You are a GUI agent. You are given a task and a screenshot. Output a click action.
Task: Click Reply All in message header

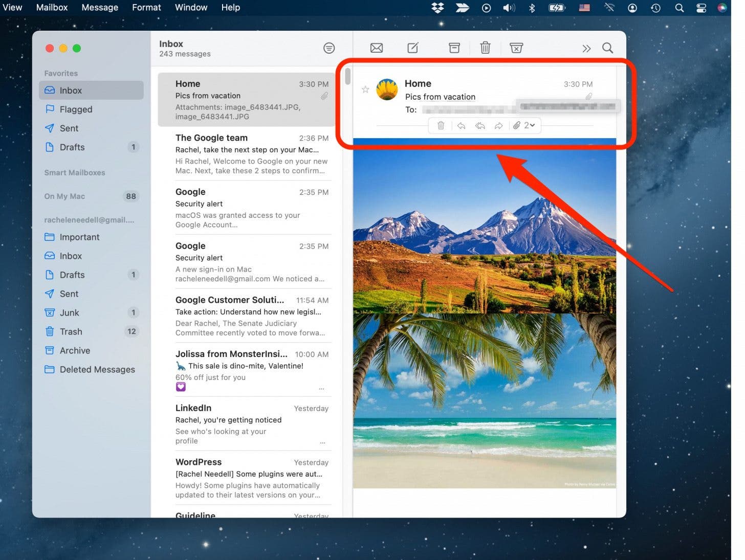[x=480, y=126]
